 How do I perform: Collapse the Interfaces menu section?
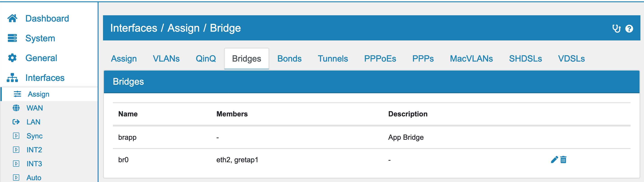pyautogui.click(x=45, y=78)
